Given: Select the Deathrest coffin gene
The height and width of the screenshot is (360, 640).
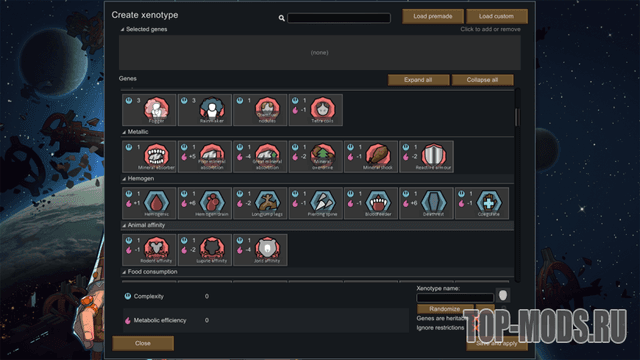Looking at the screenshot, I should (x=427, y=203).
